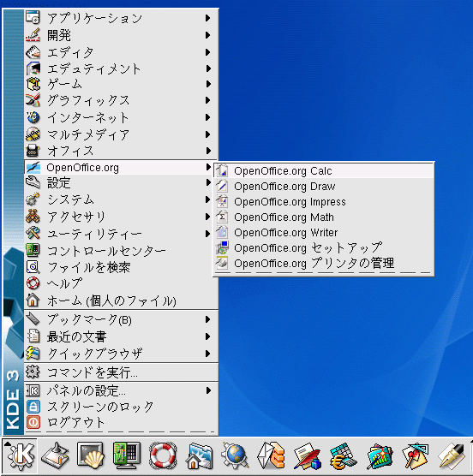The width and height of the screenshot is (473, 476).
Task: Open OpenOffice.org Impress from submenu
Action: [x=324, y=201]
